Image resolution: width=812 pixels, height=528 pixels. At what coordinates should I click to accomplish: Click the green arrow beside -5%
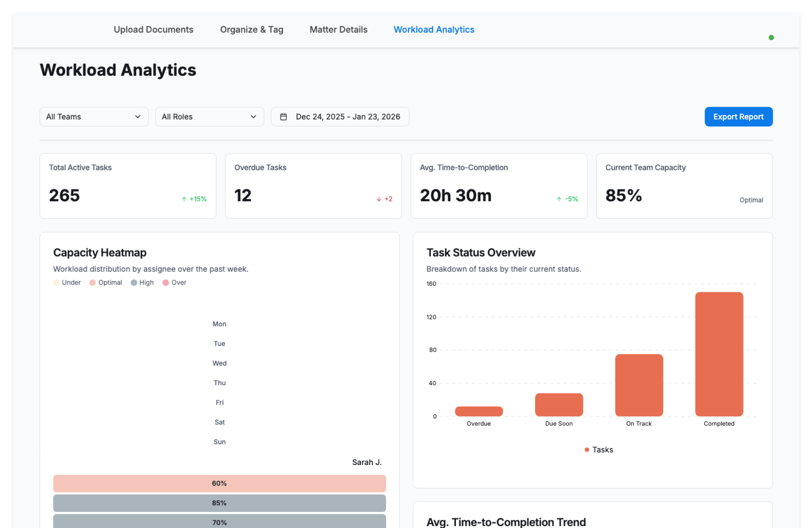559,199
